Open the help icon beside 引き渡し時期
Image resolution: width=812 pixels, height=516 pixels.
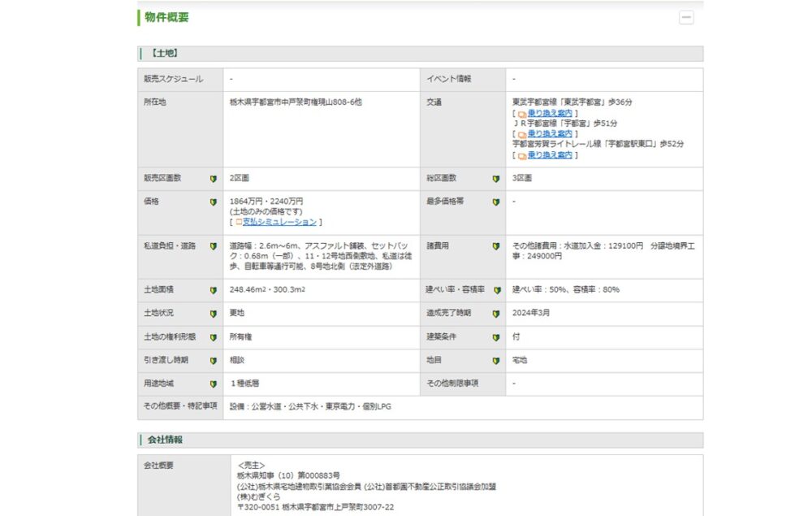coord(214,361)
